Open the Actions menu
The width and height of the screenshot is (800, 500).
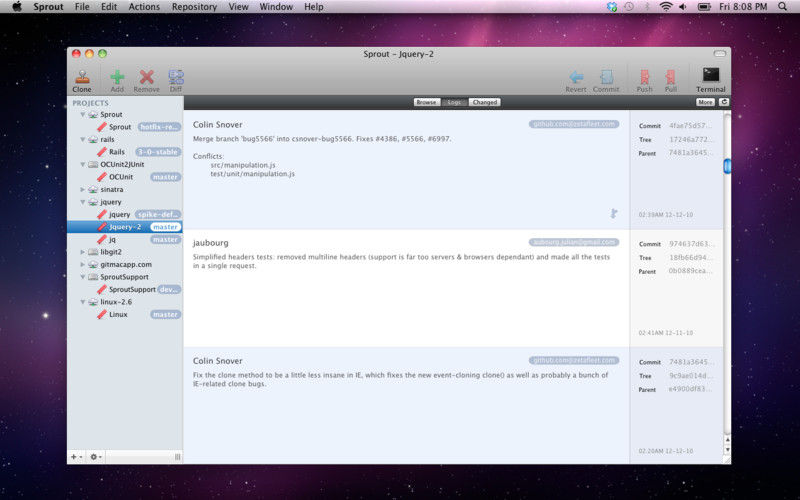click(x=144, y=7)
